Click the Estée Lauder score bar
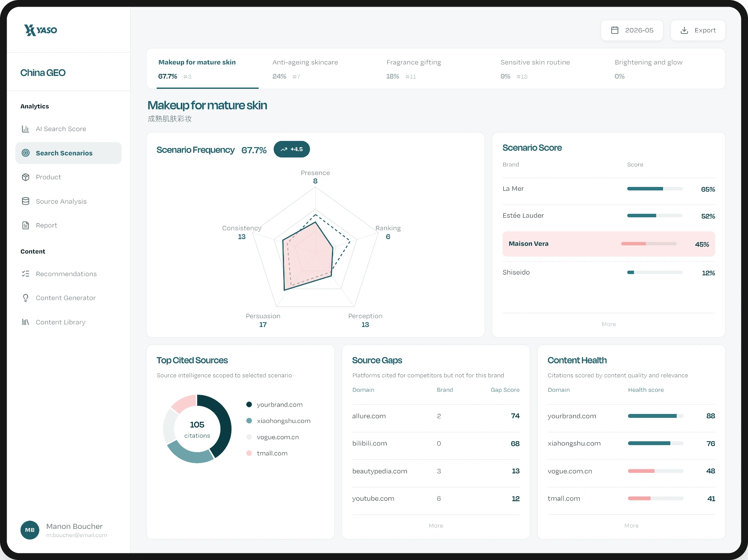Screen dimensions: 748x560 tap(654, 216)
